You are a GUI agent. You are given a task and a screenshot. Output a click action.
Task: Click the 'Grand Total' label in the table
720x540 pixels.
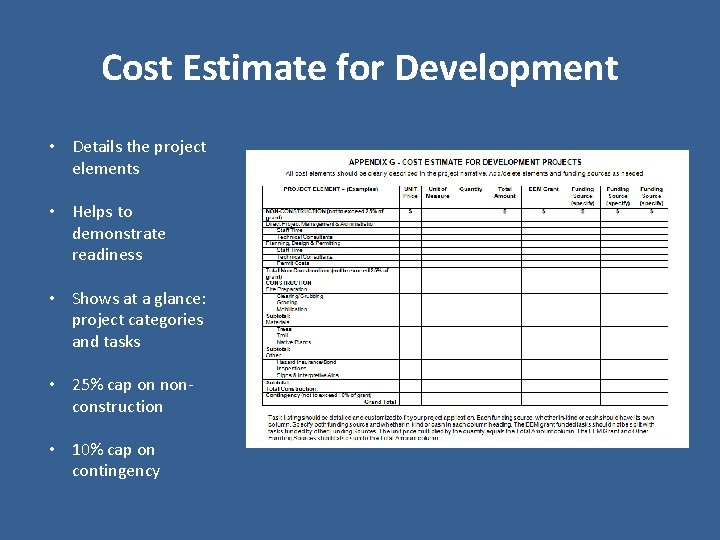click(380, 402)
